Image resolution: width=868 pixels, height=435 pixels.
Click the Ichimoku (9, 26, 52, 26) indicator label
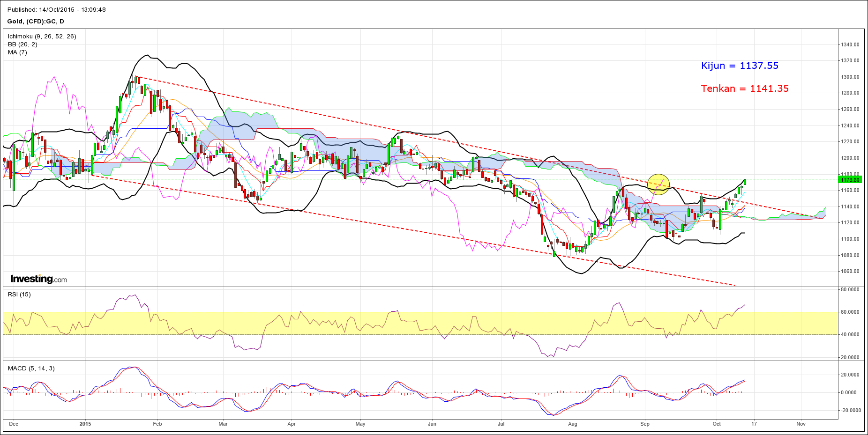(x=42, y=37)
